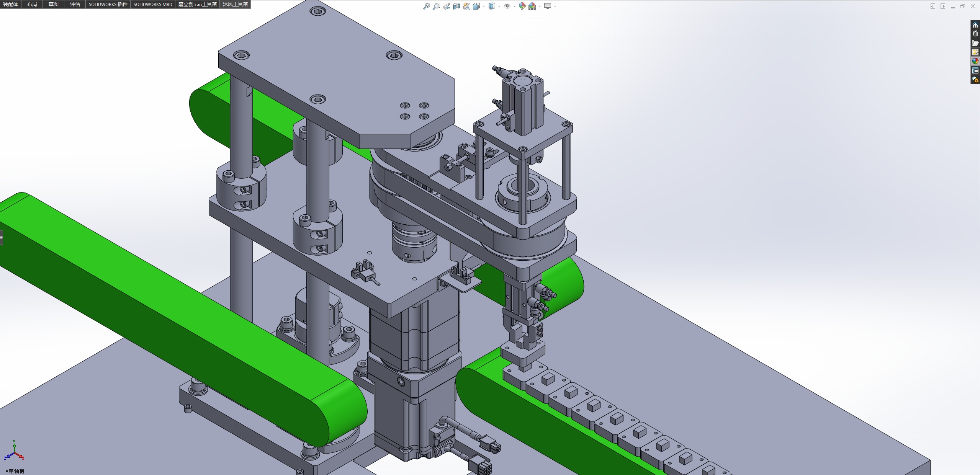Image resolution: width=980 pixels, height=475 pixels.
Task: Open the File Explorer folder pane tab
Action: [975, 43]
